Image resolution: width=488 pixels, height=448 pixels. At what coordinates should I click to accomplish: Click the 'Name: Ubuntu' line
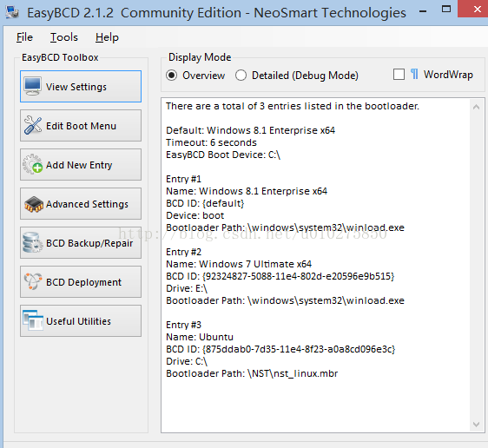[x=200, y=337]
